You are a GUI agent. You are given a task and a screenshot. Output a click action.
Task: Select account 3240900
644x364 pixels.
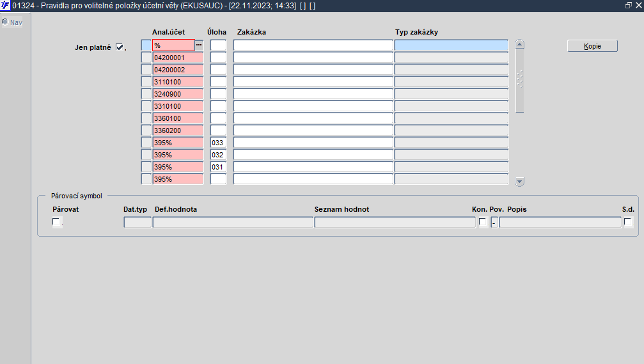pos(178,94)
